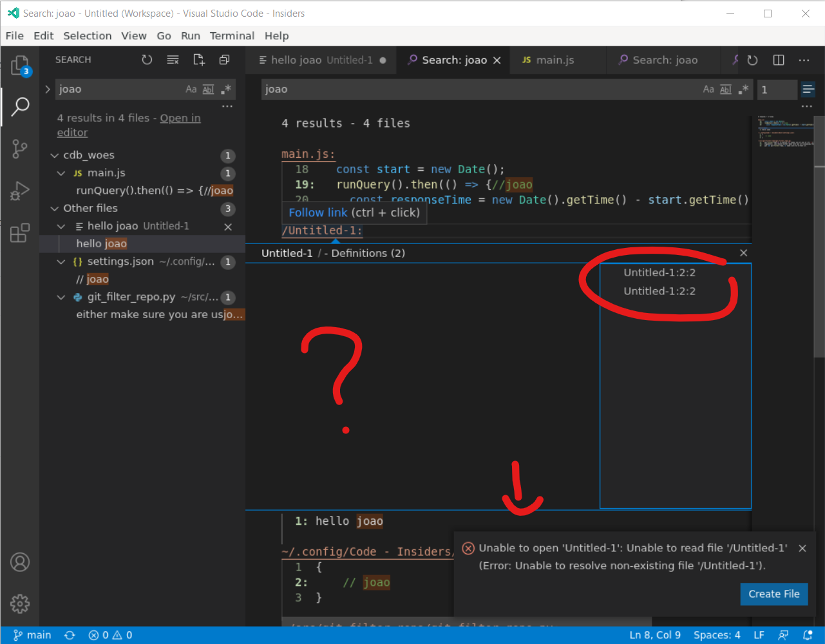Open the Run and Debug view
The width and height of the screenshot is (825, 644).
[19, 190]
